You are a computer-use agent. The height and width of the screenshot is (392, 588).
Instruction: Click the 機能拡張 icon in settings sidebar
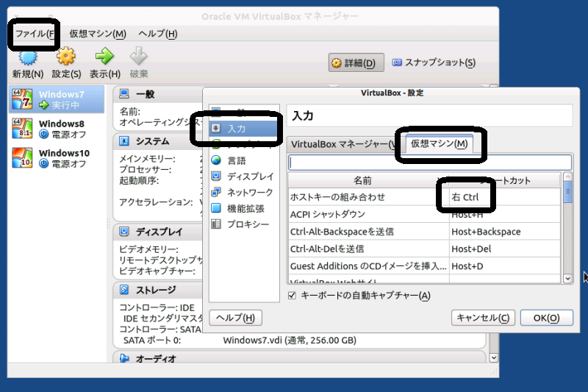tap(216, 208)
